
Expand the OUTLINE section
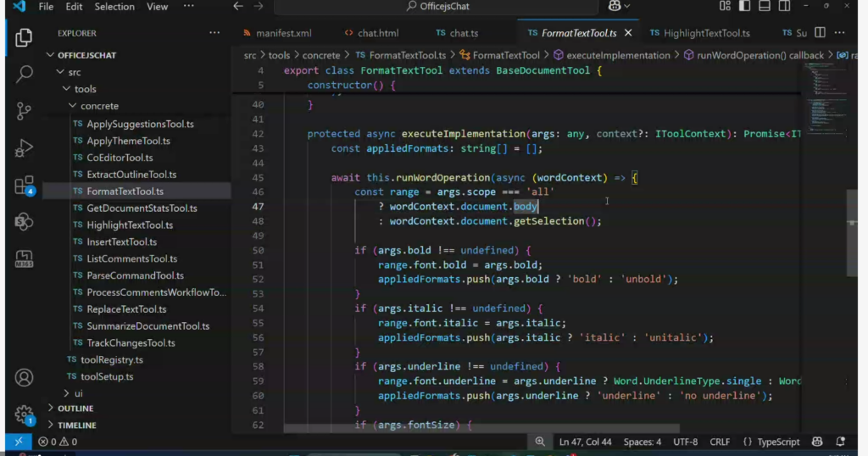tap(75, 408)
